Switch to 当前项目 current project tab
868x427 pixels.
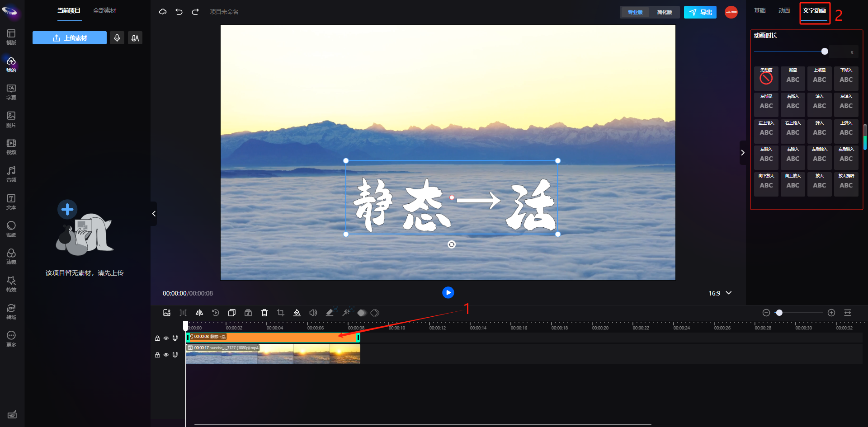click(x=69, y=10)
